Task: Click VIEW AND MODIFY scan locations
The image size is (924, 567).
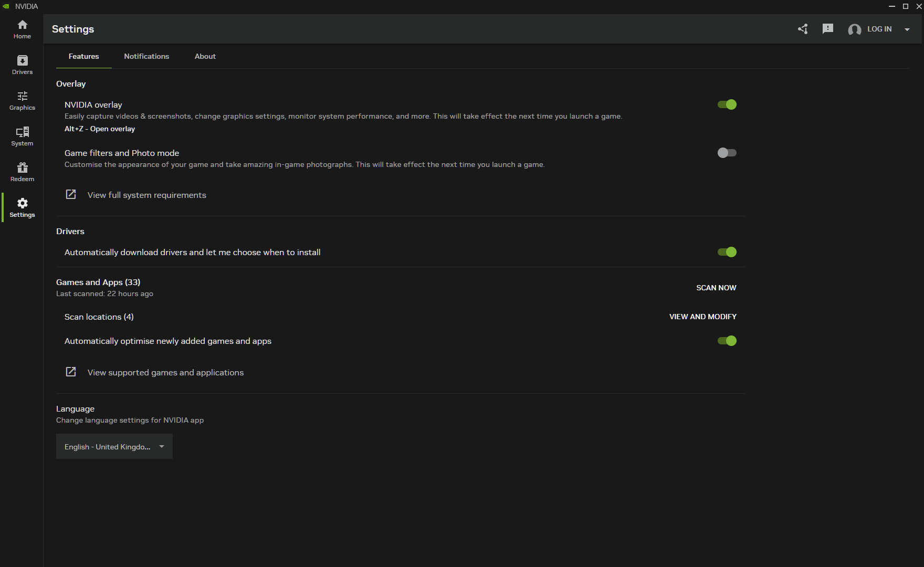Action: (x=702, y=317)
